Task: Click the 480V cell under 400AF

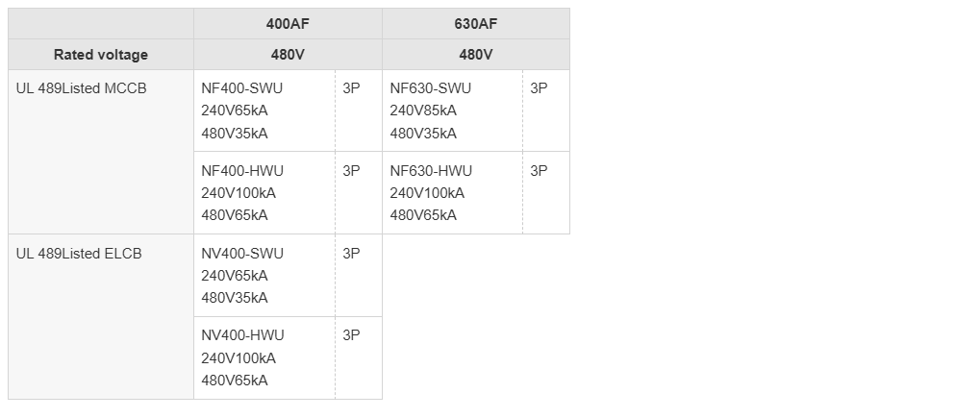Action: (x=288, y=55)
